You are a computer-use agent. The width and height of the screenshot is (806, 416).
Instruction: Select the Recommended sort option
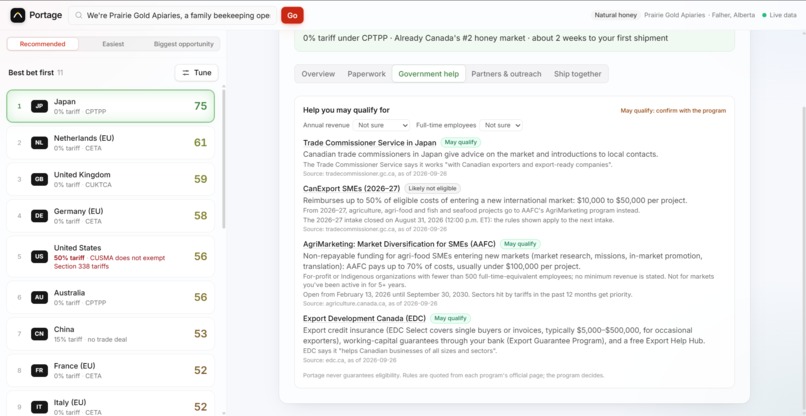tap(43, 44)
